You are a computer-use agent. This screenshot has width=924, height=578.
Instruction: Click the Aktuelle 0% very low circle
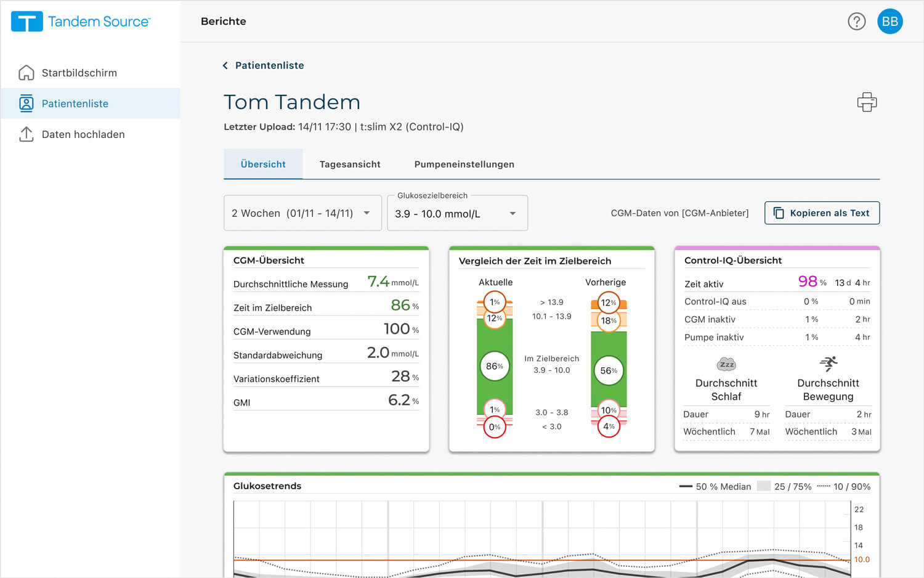495,427
